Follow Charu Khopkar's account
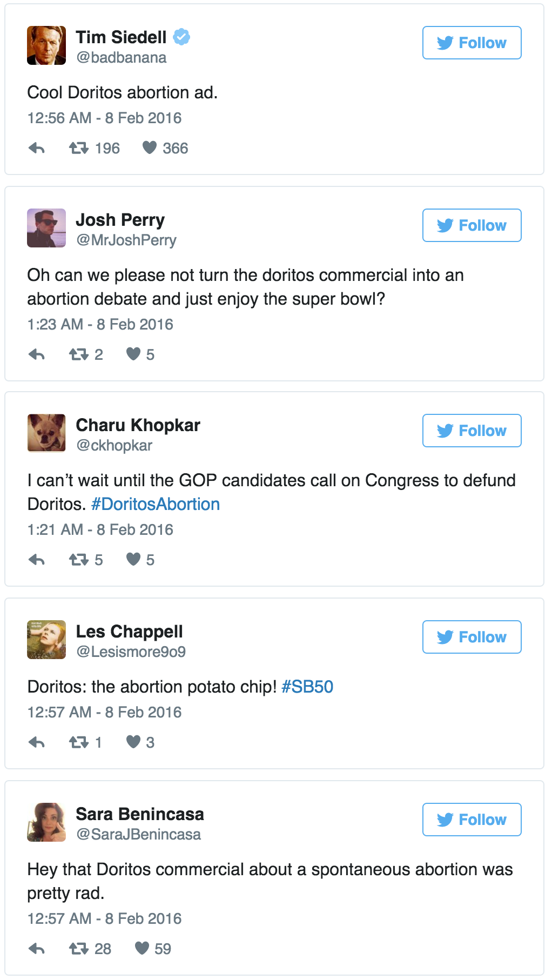 click(x=472, y=431)
